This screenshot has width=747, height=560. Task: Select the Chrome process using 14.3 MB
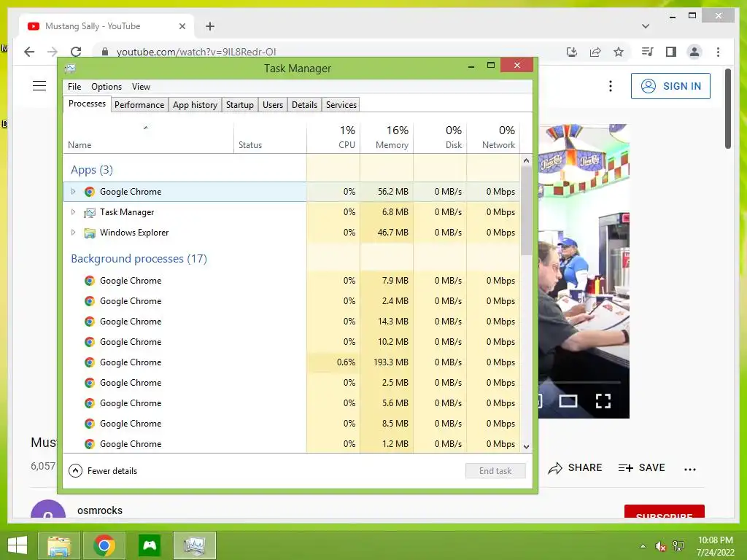[292, 322]
